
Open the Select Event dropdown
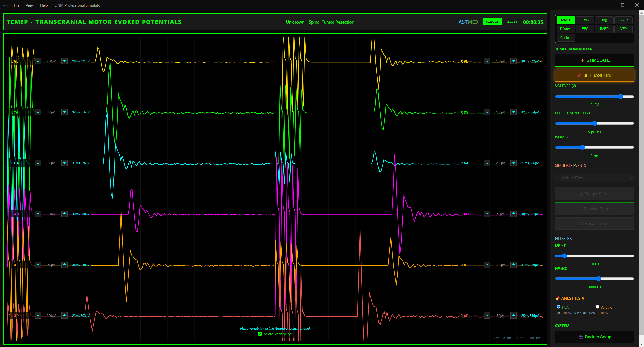(594, 178)
